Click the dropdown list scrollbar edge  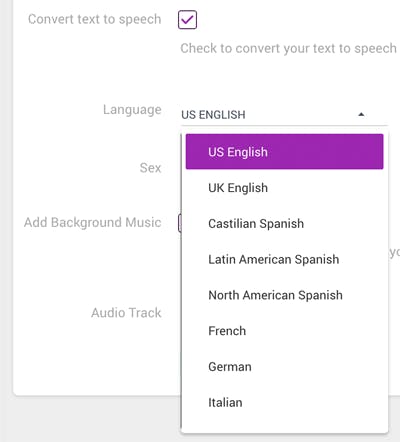click(x=182, y=280)
